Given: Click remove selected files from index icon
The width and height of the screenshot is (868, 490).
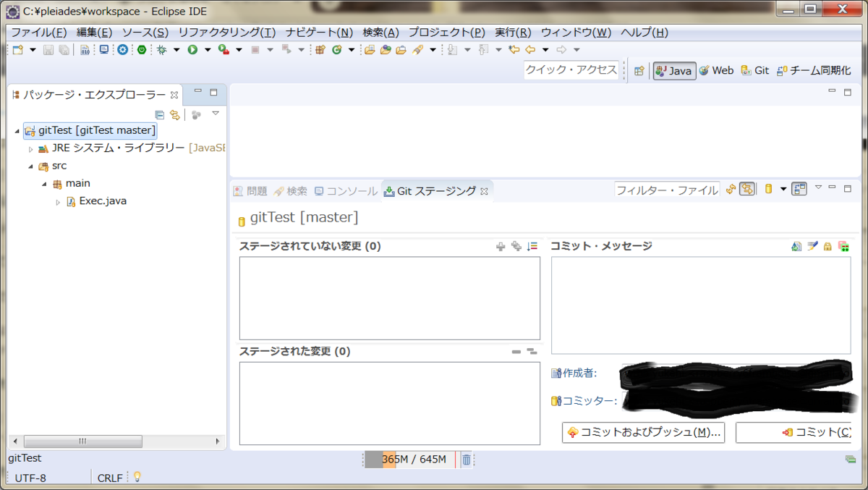Looking at the screenshot, I should coord(516,352).
